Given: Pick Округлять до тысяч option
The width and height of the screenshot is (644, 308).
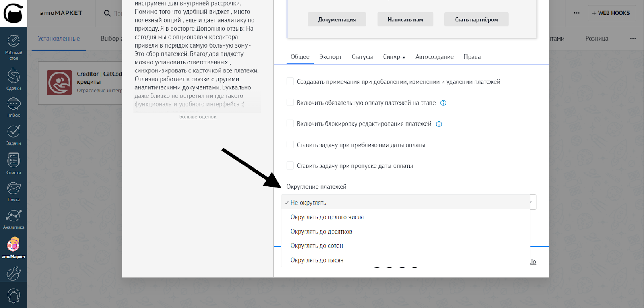Looking at the screenshot, I should 317,260.
